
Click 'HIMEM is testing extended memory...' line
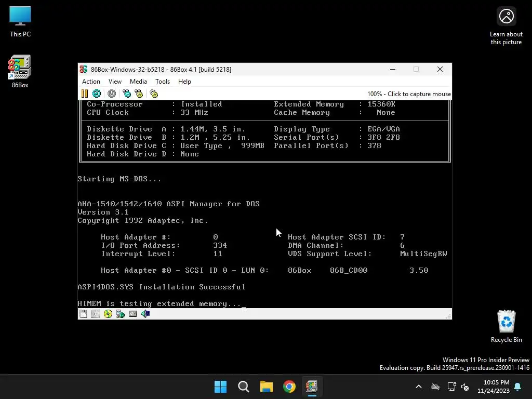[159, 303]
